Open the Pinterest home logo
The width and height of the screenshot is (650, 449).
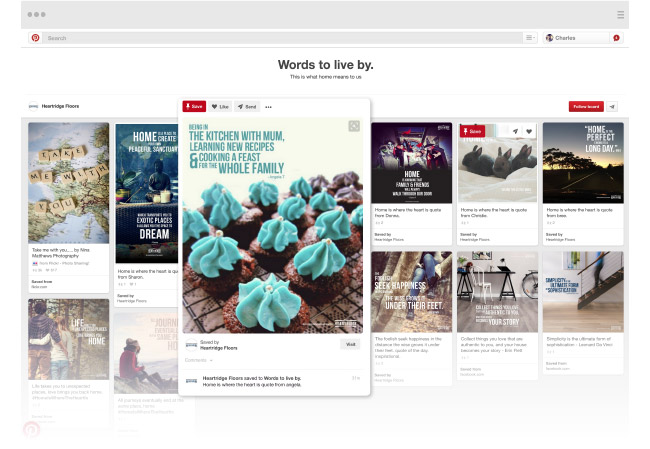coord(36,38)
